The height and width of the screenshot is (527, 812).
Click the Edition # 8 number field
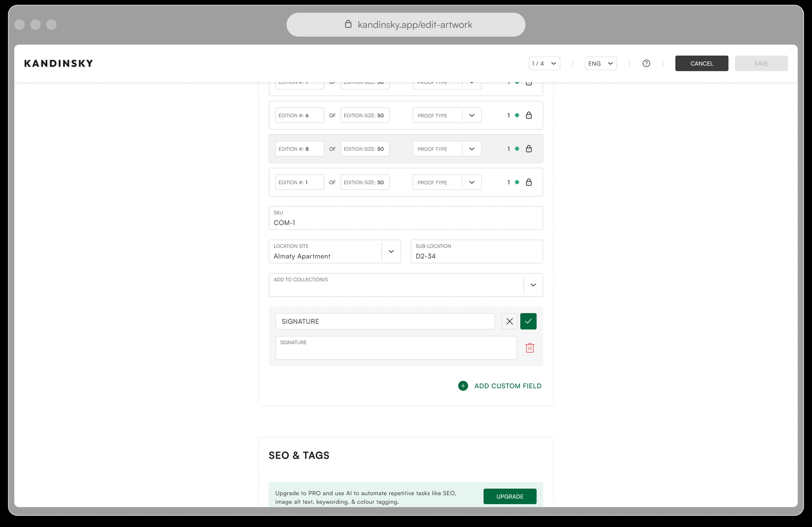click(300, 149)
